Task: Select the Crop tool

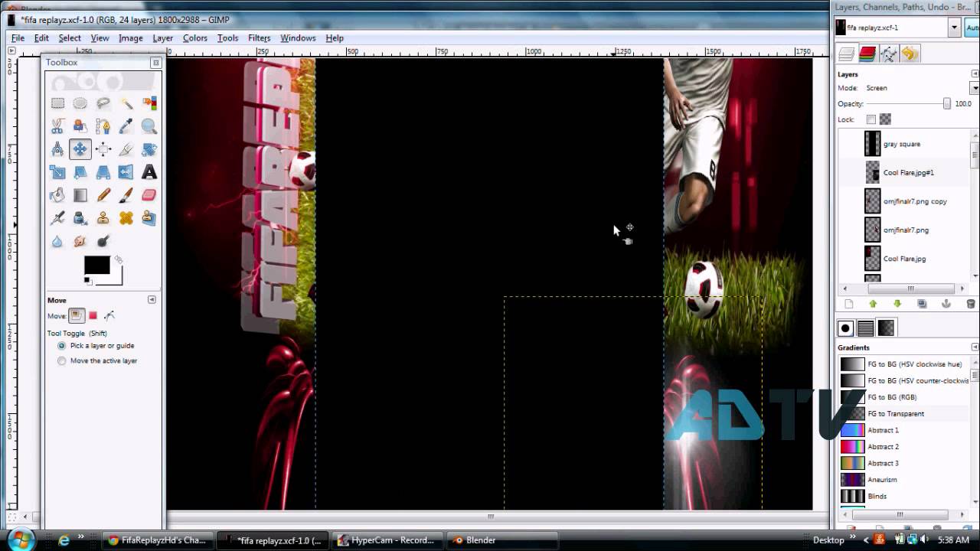Action: (126, 149)
